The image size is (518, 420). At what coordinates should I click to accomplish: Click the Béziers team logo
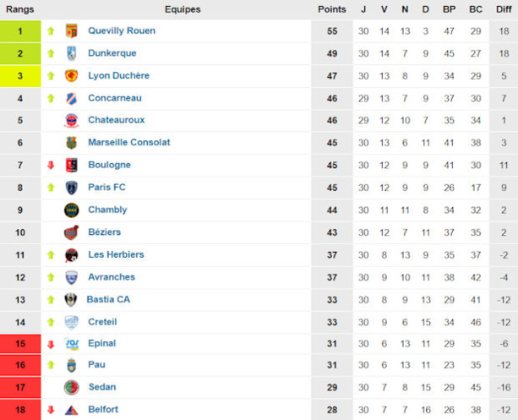[72, 232]
